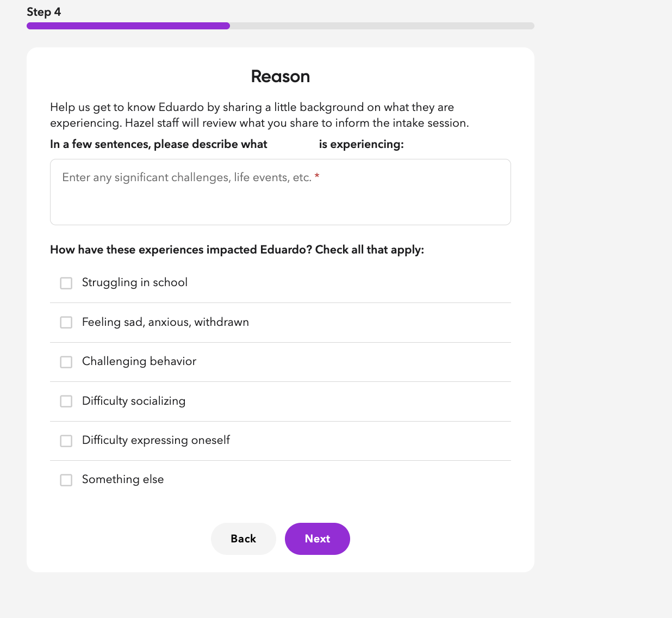Viewport: 672px width, 618px height.
Task: Click the gray unfilled part of progress bar
Action: tap(382, 26)
